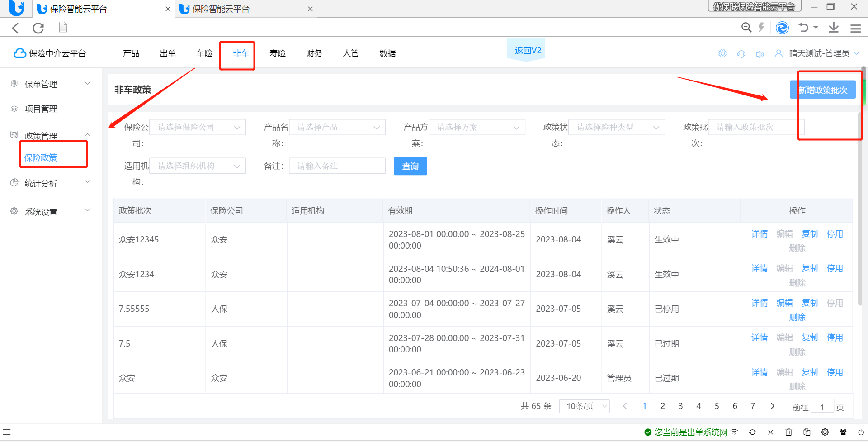Screen dimensions: 868x442
Task: Click the 新增政策批次 button
Action: (x=823, y=90)
